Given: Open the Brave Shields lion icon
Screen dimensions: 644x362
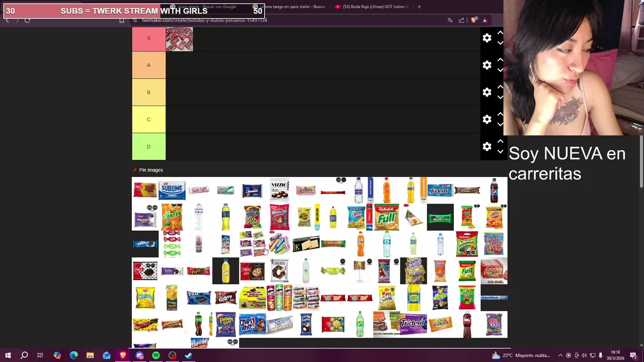Looking at the screenshot, I should (474, 20).
